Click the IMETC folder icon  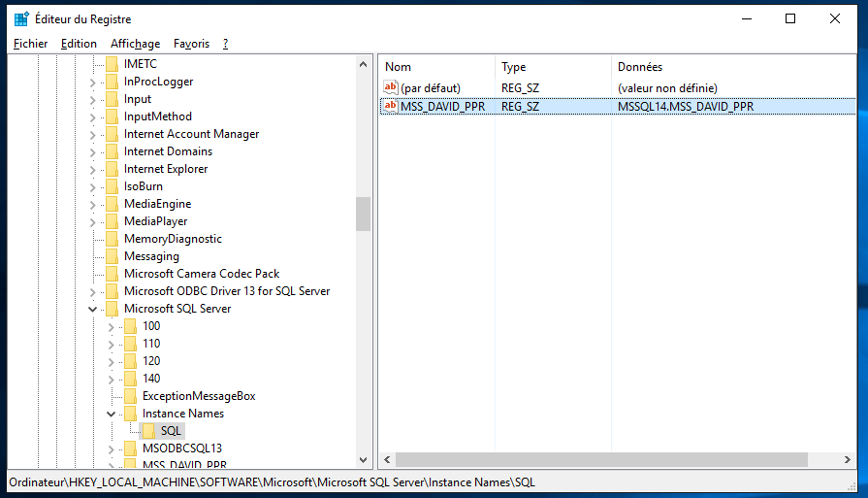tap(112, 64)
